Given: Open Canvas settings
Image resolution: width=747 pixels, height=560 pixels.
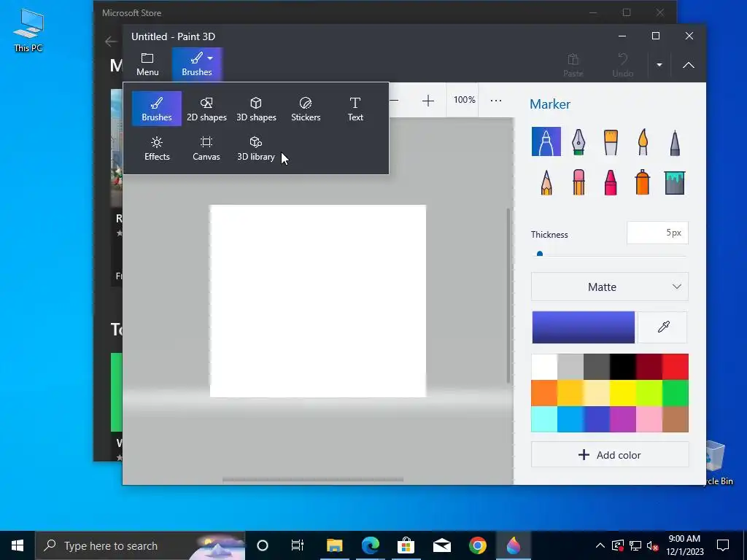Looking at the screenshot, I should (x=206, y=148).
